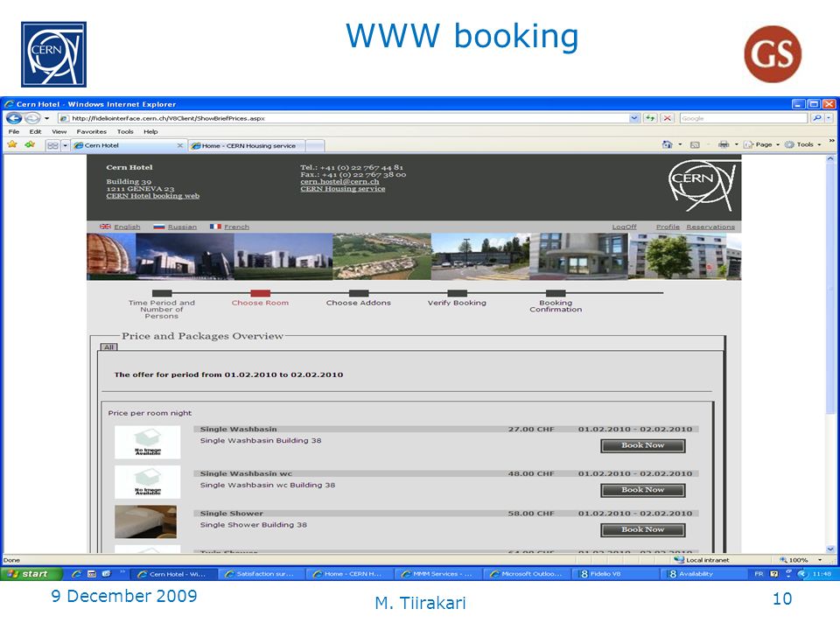840x630 pixels.
Task: Open the Edit menu
Action: click(35, 132)
